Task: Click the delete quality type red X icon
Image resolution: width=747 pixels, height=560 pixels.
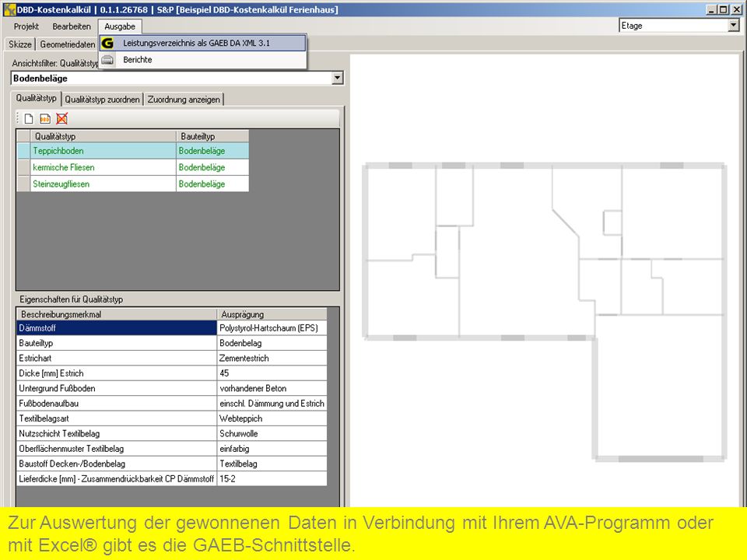Action: pyautogui.click(x=62, y=118)
